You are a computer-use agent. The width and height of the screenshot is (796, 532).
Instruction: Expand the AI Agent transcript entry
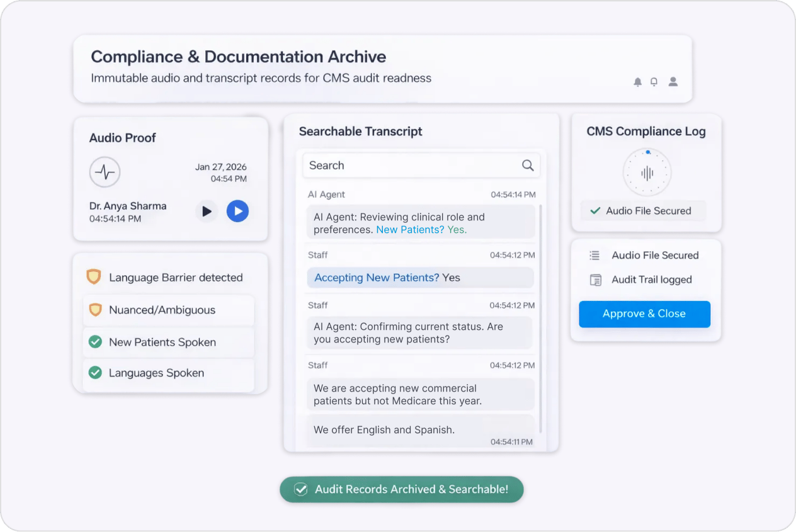(420, 222)
